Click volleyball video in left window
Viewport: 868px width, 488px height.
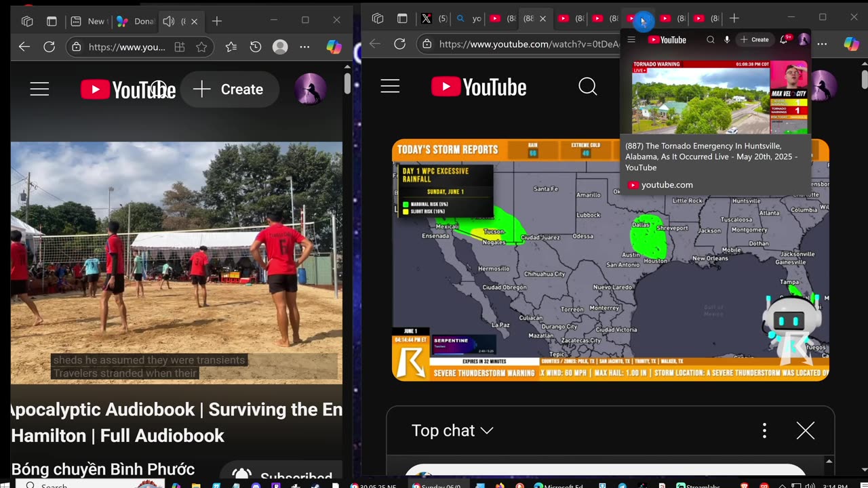(176, 262)
